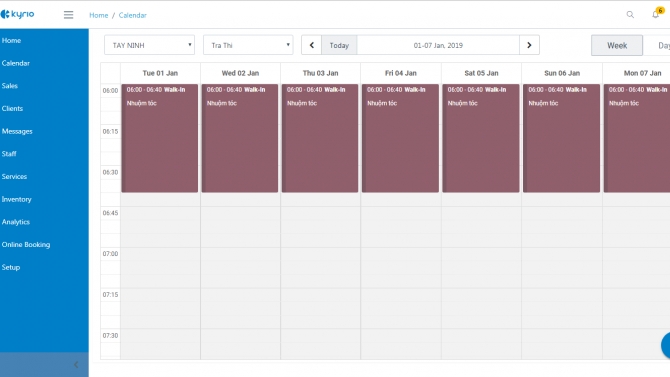The height and width of the screenshot is (377, 670).
Task: Open Fri 04 Jan Walk-In appointment
Action: [400, 138]
